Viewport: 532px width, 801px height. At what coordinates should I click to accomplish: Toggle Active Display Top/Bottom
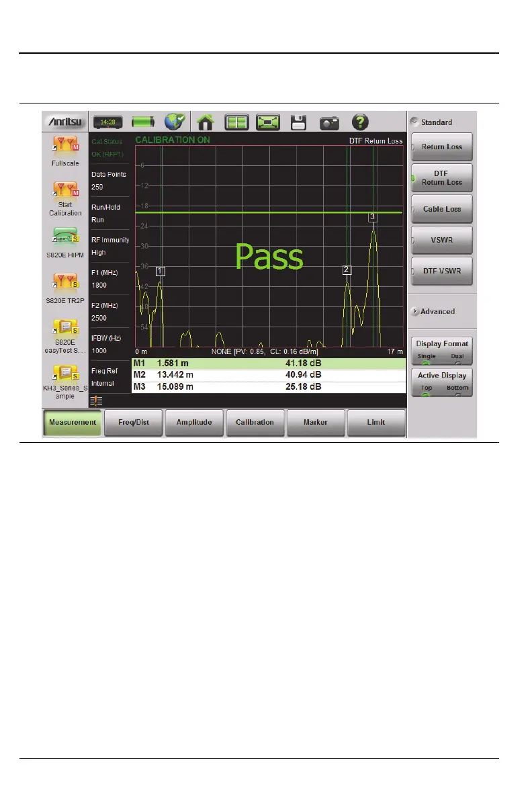point(441,382)
